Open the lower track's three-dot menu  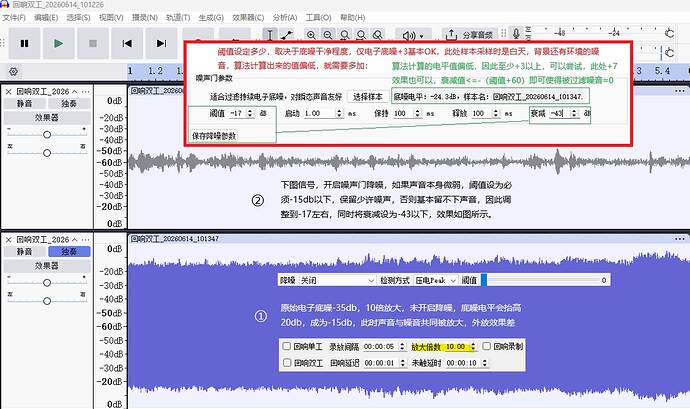pos(85,240)
